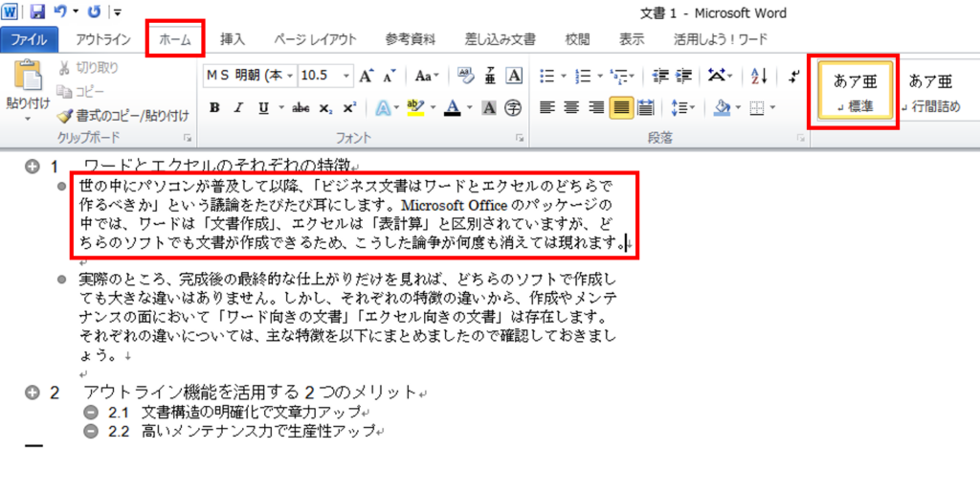This screenshot has height=495, width=980.
Task: Toggle Align Left
Action: click(546, 107)
